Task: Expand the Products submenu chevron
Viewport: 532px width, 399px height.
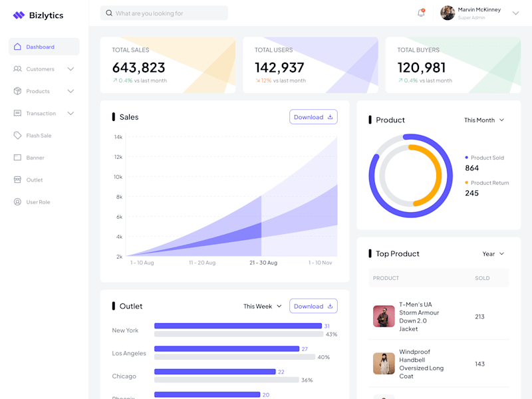Action: tap(70, 91)
